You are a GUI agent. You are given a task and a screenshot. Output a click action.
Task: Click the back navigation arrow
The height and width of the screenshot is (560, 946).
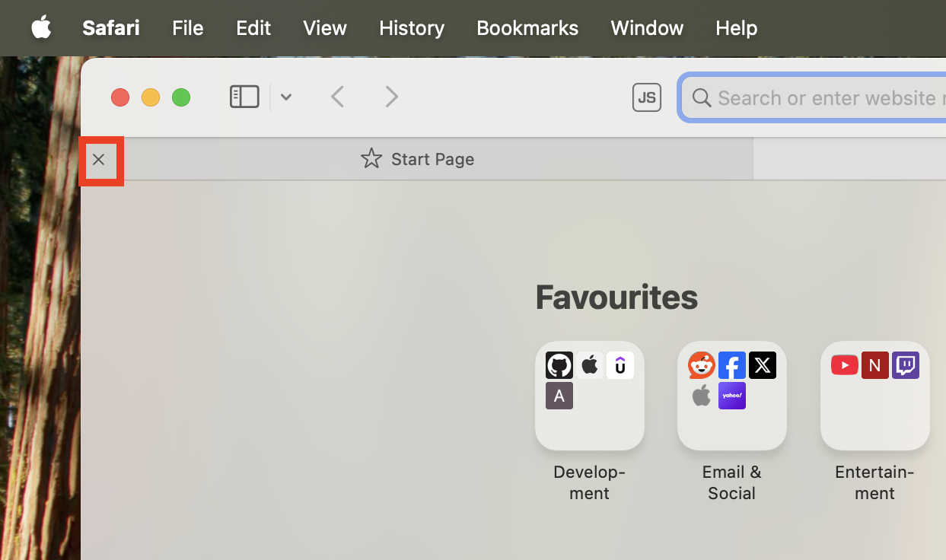[337, 97]
